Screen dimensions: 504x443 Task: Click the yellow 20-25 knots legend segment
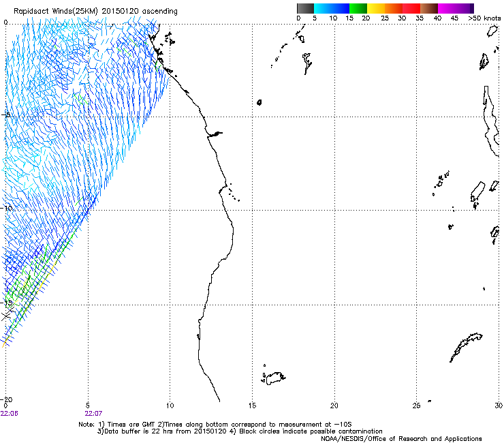[376, 8]
